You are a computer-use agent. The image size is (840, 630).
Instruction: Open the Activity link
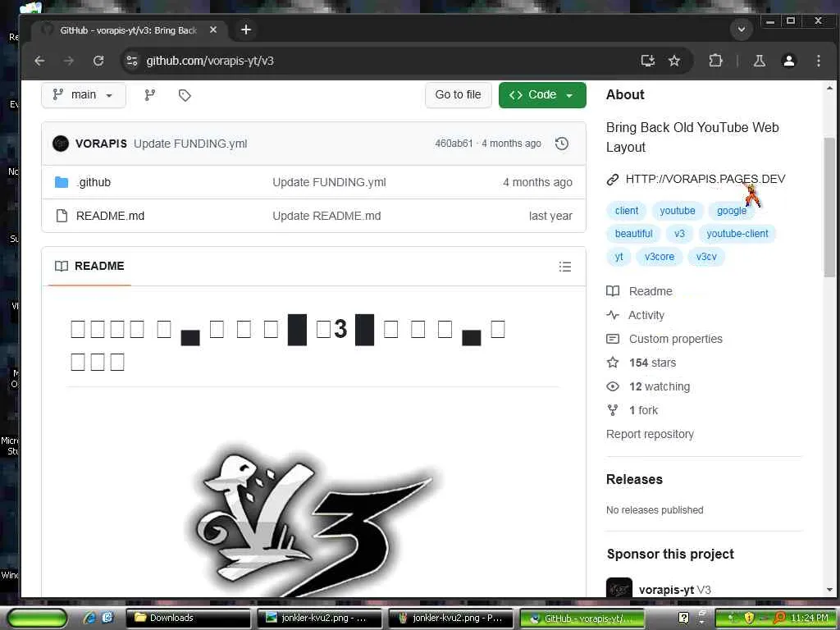[646, 315]
